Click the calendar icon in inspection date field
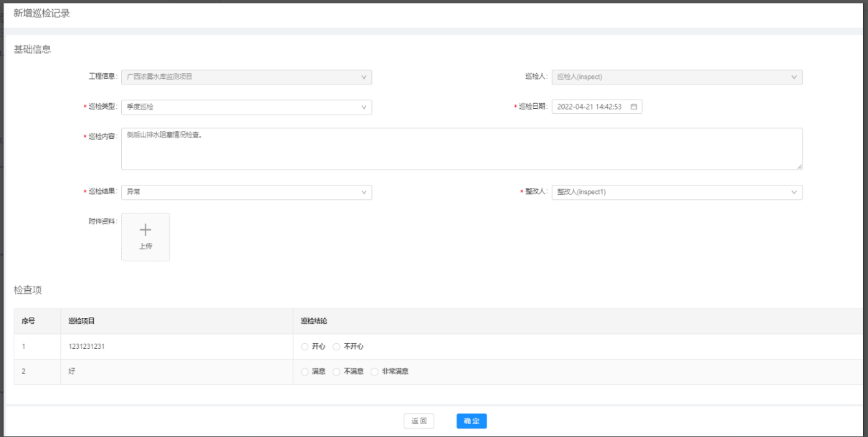The width and height of the screenshot is (868, 437). 634,107
